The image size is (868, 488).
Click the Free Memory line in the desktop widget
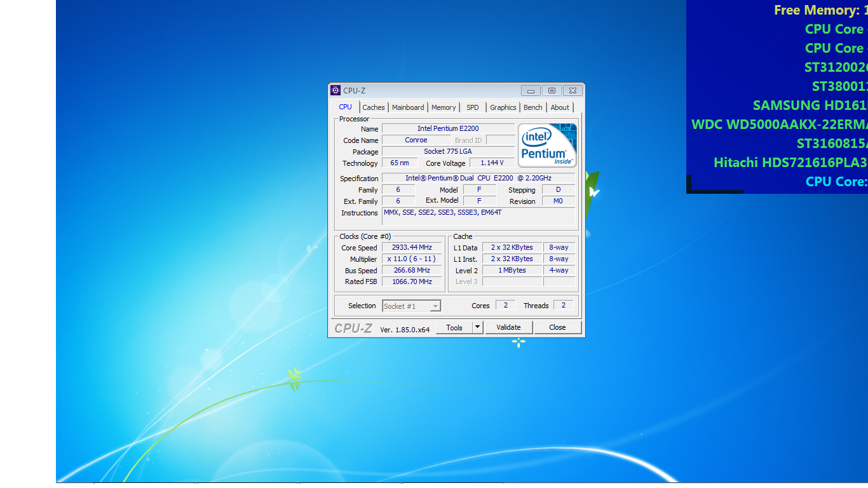[821, 10]
